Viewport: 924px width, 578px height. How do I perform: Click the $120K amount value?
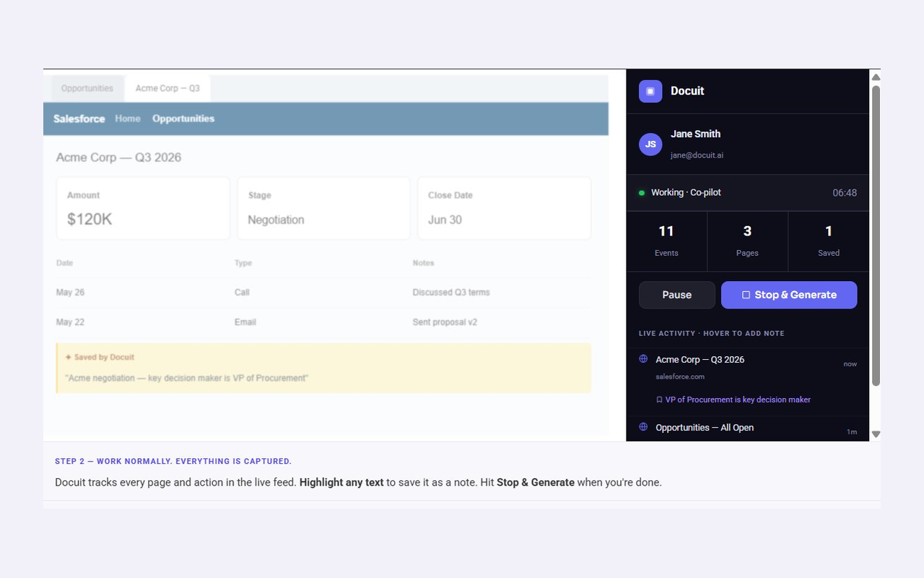(x=90, y=219)
